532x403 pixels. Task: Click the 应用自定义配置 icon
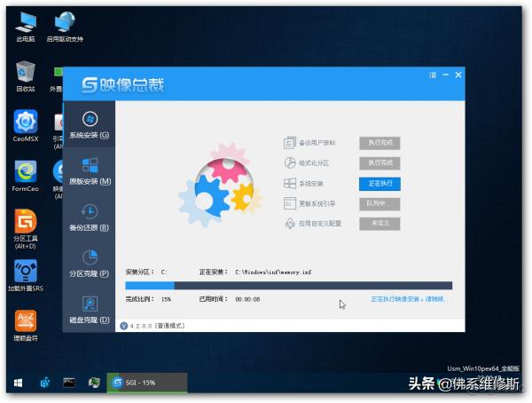(x=290, y=224)
